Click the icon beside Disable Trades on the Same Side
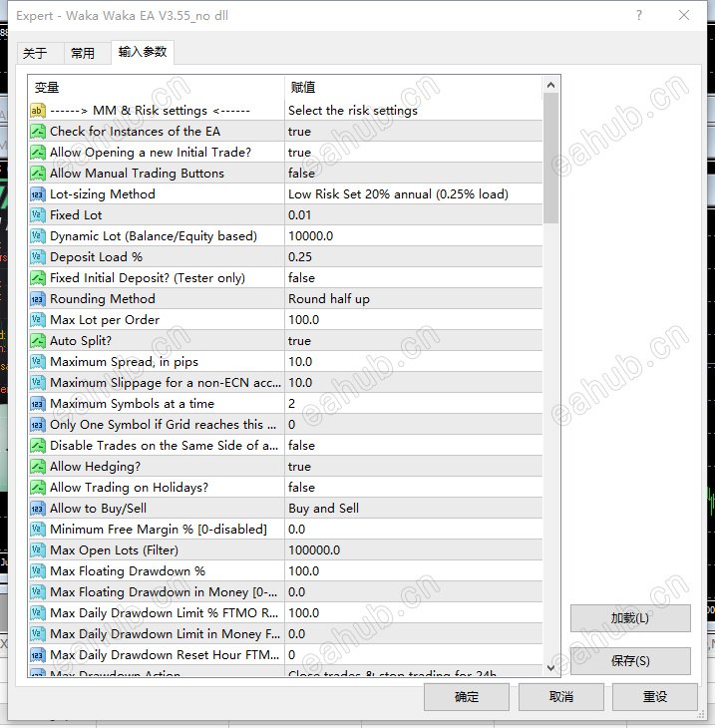 click(x=38, y=445)
